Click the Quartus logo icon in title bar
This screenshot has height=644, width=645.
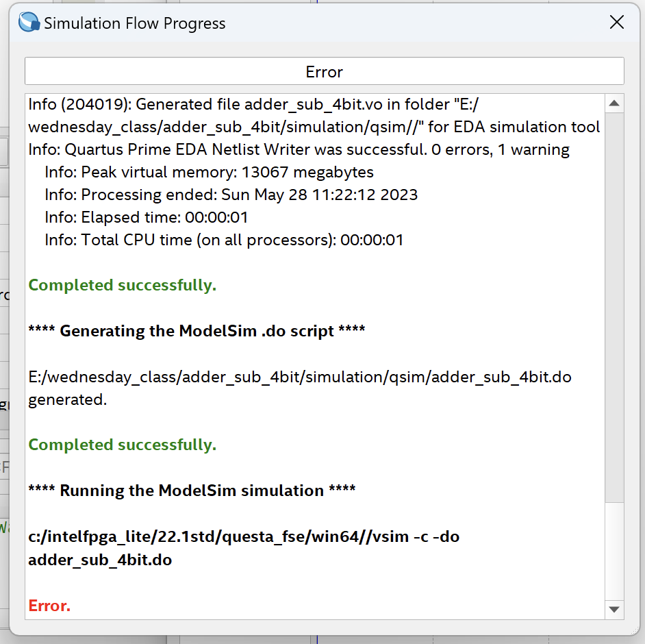29,23
